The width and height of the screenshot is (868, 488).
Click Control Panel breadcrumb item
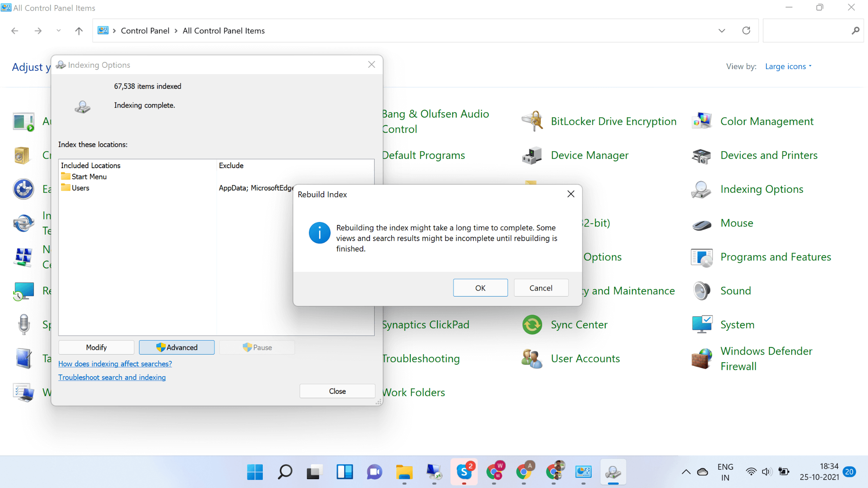(145, 30)
